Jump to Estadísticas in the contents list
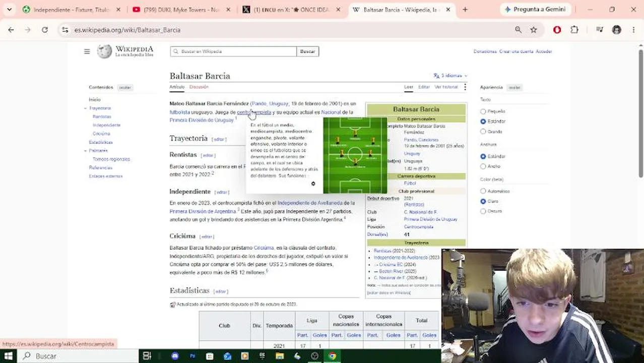The height and width of the screenshot is (363, 644). pyautogui.click(x=101, y=142)
